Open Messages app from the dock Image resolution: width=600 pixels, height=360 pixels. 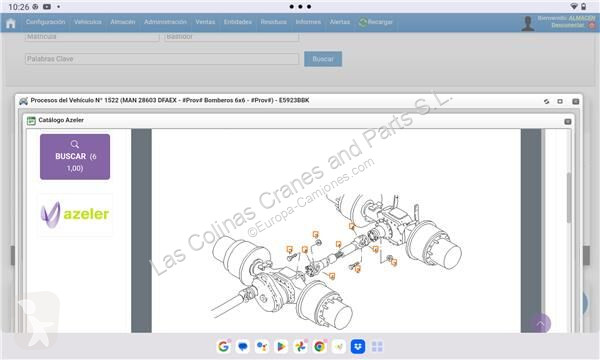243,347
